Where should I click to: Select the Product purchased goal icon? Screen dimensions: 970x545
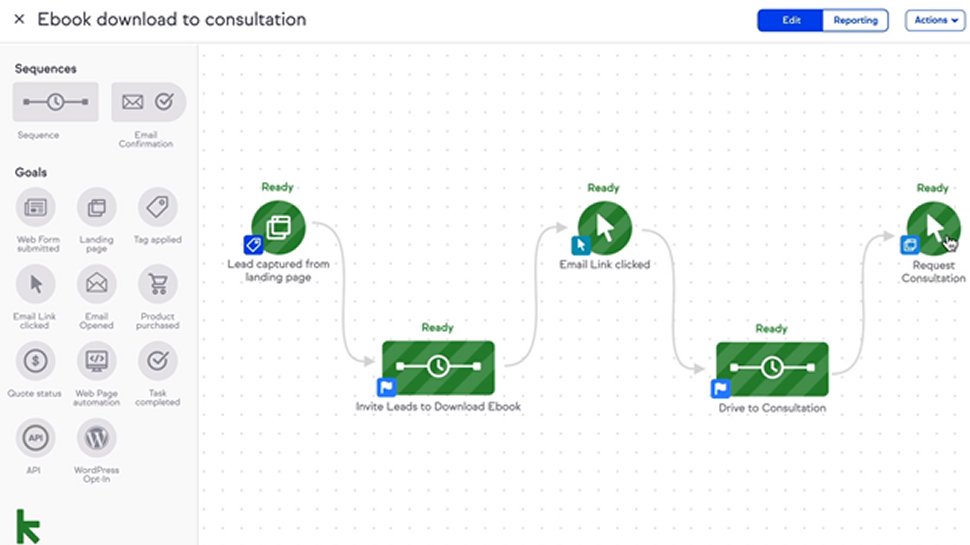click(158, 284)
